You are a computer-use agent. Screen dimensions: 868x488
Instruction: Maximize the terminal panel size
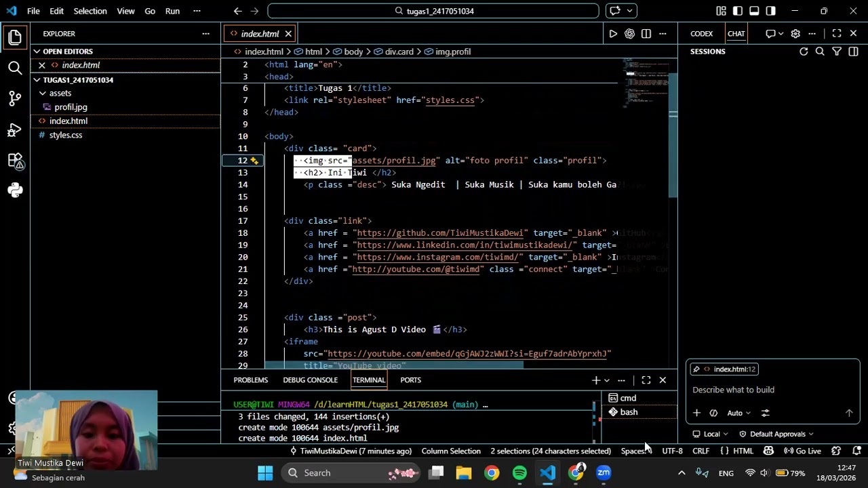(x=646, y=380)
